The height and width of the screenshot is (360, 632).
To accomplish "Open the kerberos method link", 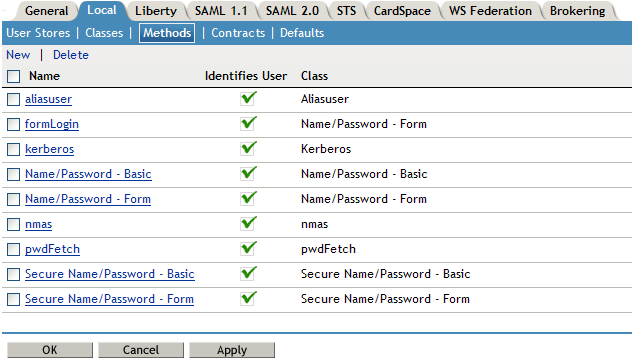I will (x=50, y=149).
